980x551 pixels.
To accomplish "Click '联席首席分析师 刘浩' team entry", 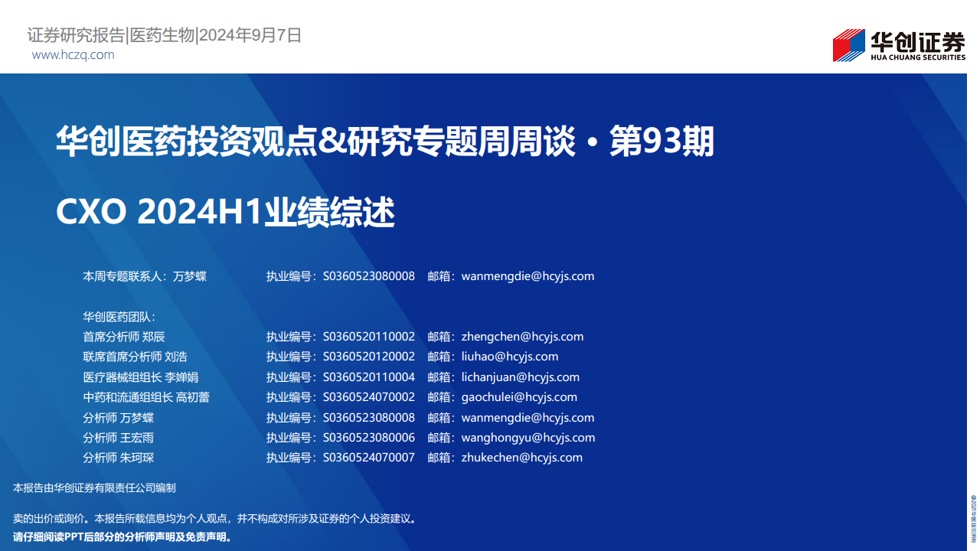I will pyautogui.click(x=135, y=357).
